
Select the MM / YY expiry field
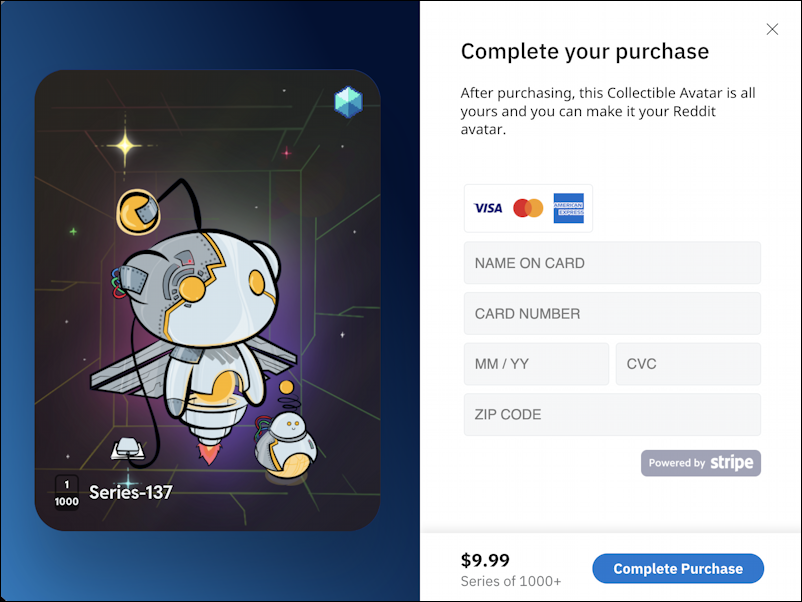[536, 364]
